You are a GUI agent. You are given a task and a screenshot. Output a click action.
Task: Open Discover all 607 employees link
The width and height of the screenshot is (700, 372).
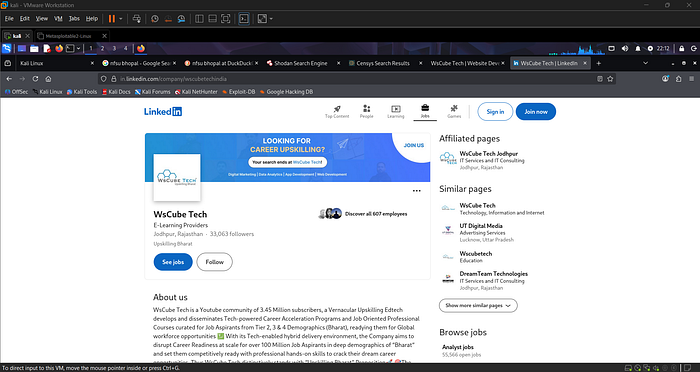pos(376,214)
